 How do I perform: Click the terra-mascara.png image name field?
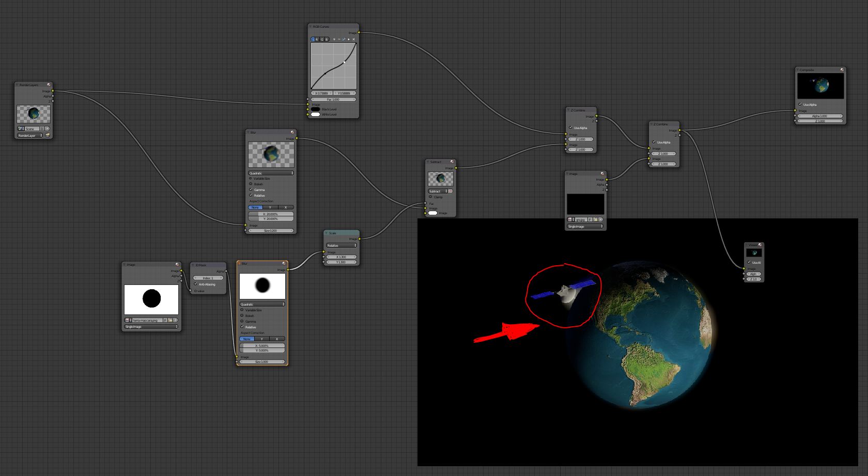(147, 320)
